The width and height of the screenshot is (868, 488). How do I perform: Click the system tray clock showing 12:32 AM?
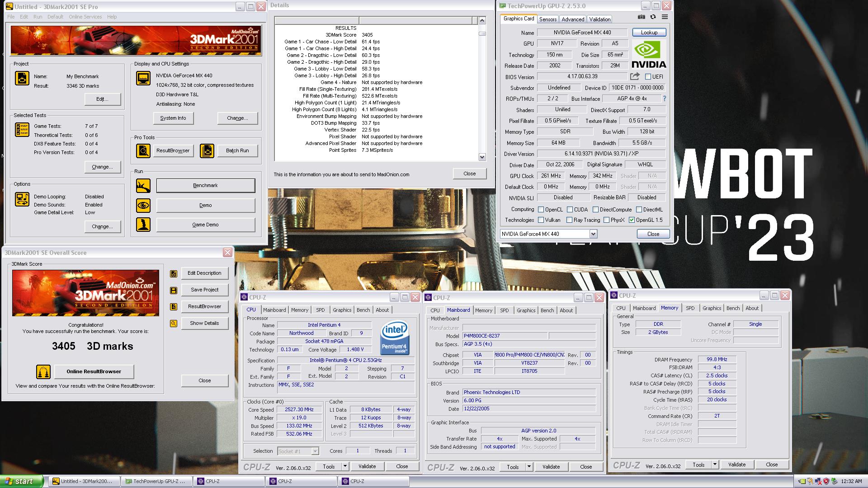click(x=851, y=482)
